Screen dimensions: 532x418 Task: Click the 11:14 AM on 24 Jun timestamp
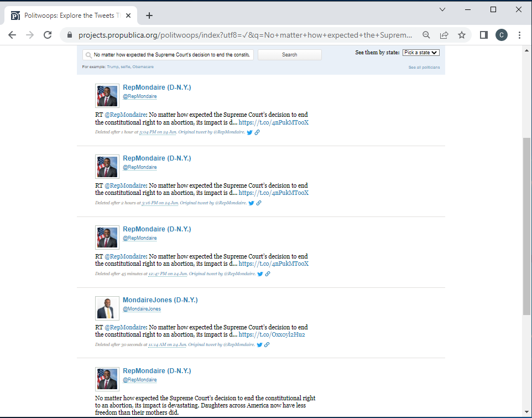pyautogui.click(x=167, y=345)
